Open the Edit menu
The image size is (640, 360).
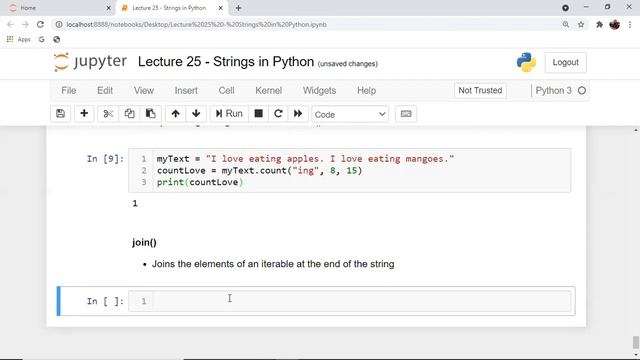(105, 91)
